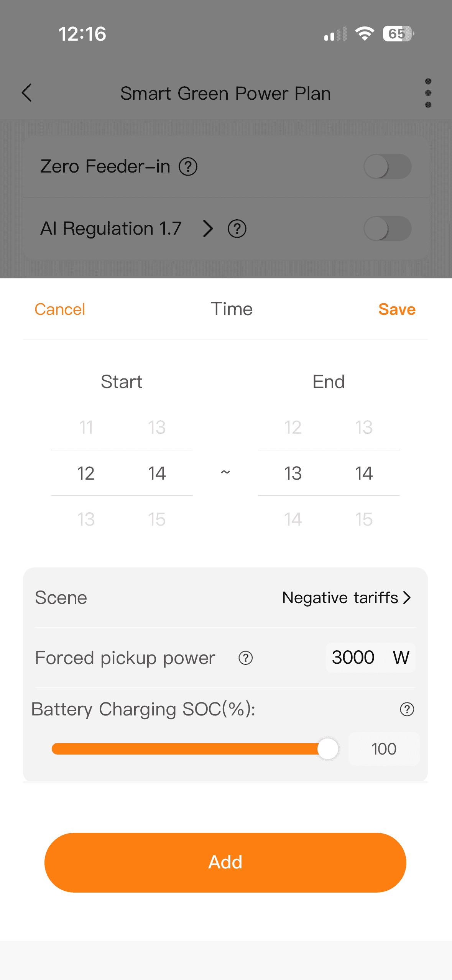Viewport: 452px width, 980px height.
Task: Tap the battery level indicator
Action: [x=398, y=34]
